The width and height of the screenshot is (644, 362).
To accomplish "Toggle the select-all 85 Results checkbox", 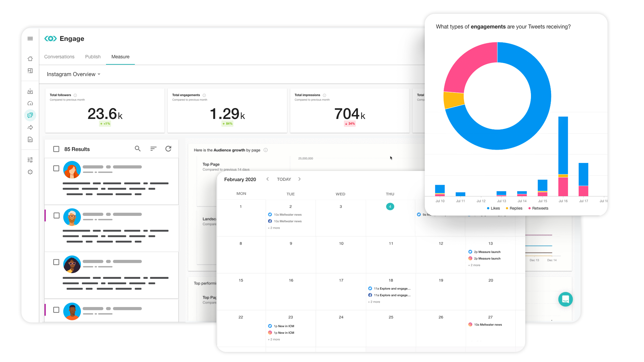I will (56, 149).
